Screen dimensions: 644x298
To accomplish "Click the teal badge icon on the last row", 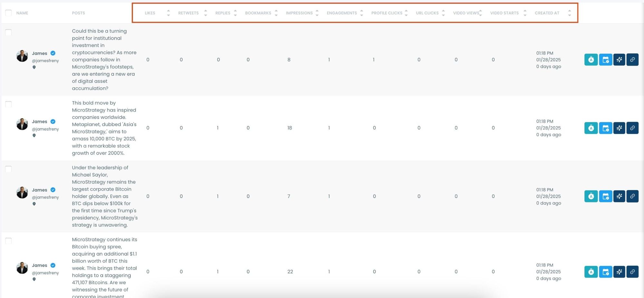I will point(591,272).
